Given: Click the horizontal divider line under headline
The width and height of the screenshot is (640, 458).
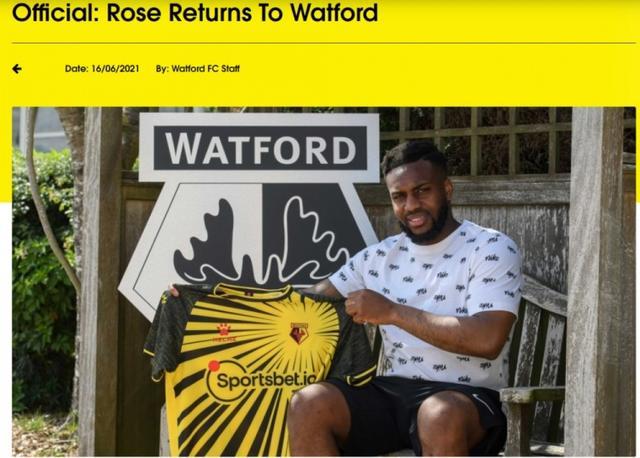Looking at the screenshot, I should tap(324, 42).
